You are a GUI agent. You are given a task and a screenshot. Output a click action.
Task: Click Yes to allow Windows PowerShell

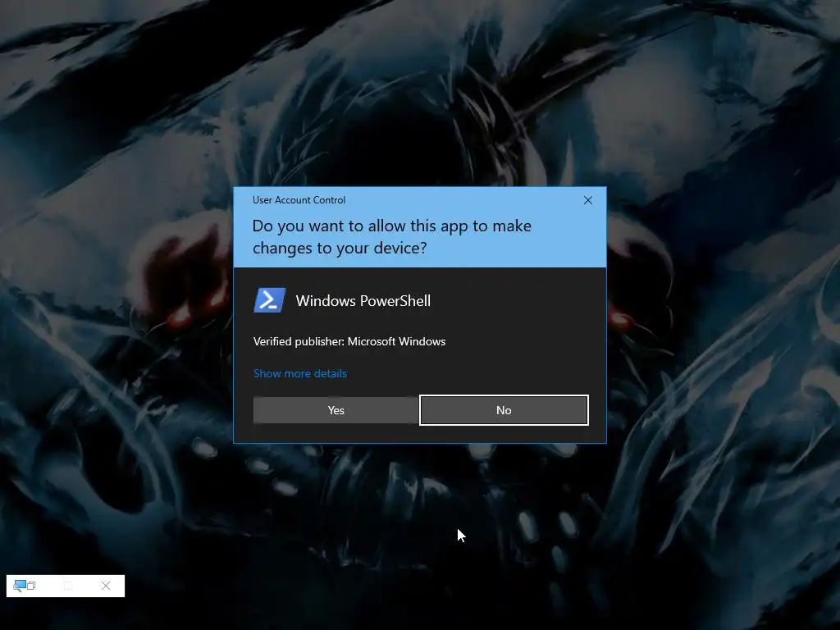coord(336,410)
